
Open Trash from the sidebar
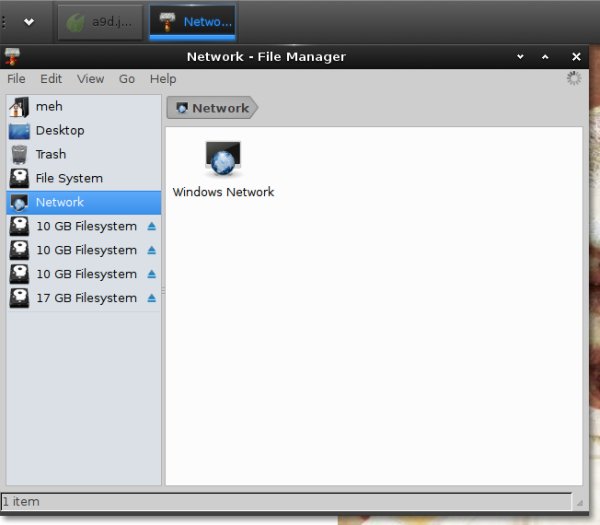pyautogui.click(x=50, y=154)
